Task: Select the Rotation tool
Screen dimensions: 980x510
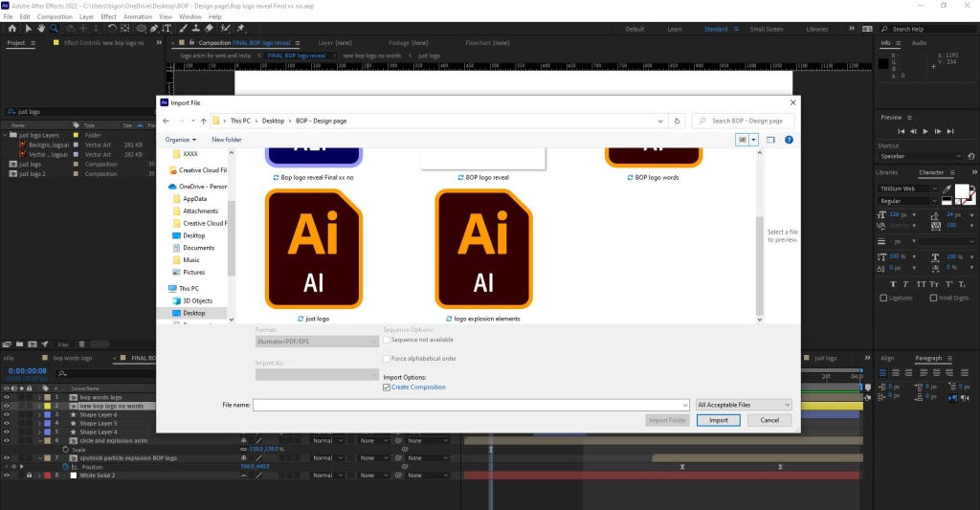Action: click(x=112, y=28)
